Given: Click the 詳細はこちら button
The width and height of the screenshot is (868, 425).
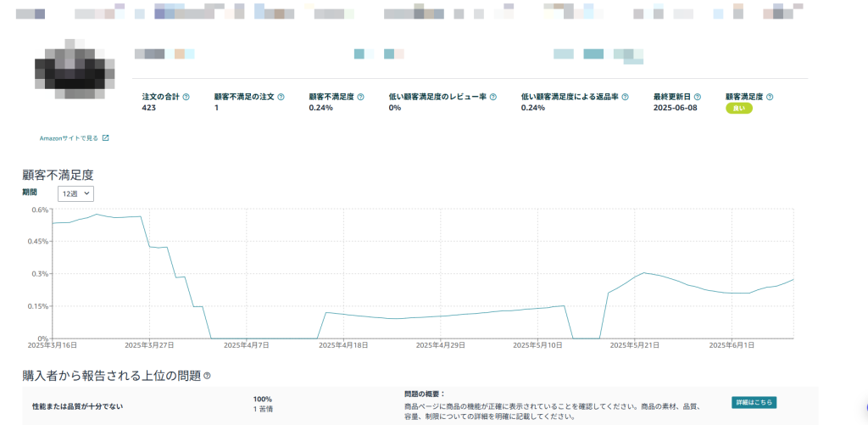Looking at the screenshot, I should click(x=754, y=403).
